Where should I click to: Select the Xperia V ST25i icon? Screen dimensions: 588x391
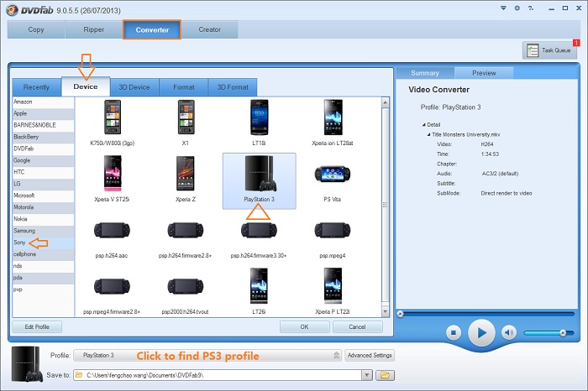113,174
